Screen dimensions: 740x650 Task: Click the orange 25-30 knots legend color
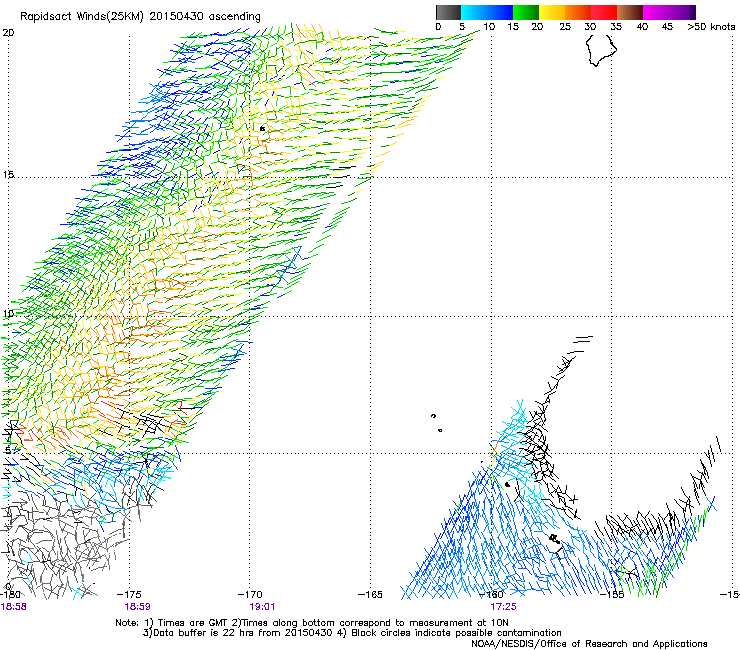click(x=578, y=12)
